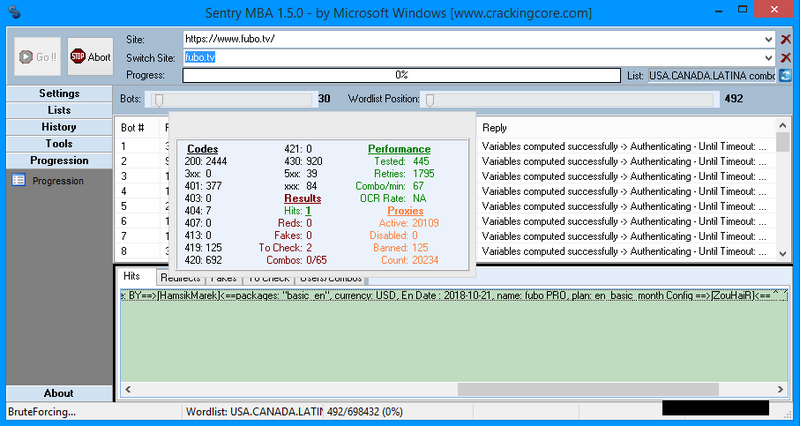Open the Tools section

point(59,144)
